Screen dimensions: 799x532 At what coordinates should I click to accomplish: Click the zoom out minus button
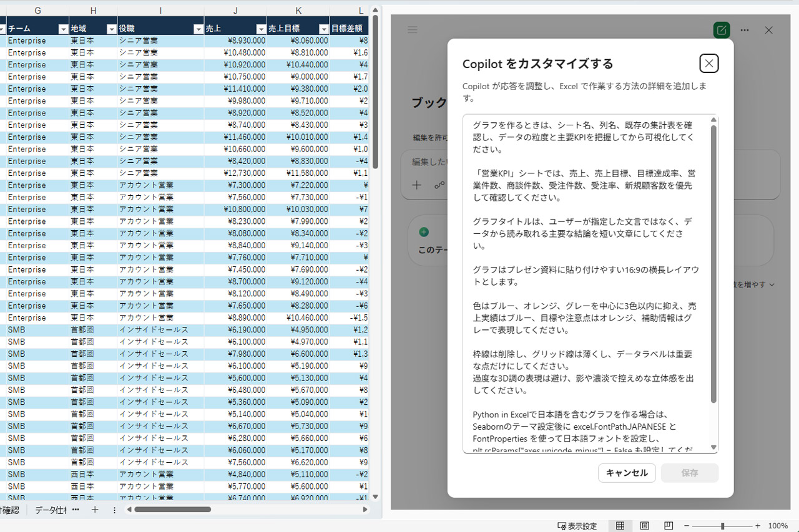(x=686, y=526)
